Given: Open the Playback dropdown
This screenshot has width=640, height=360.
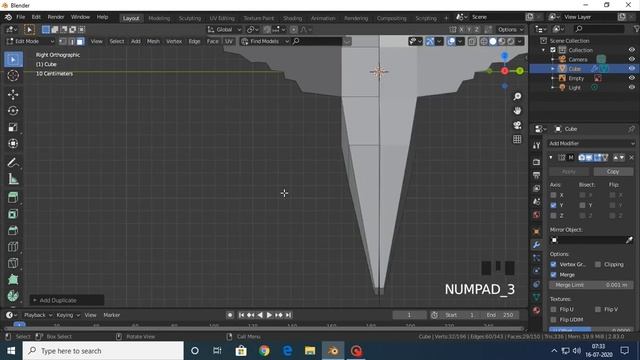Looking at the screenshot, I should point(38,315).
